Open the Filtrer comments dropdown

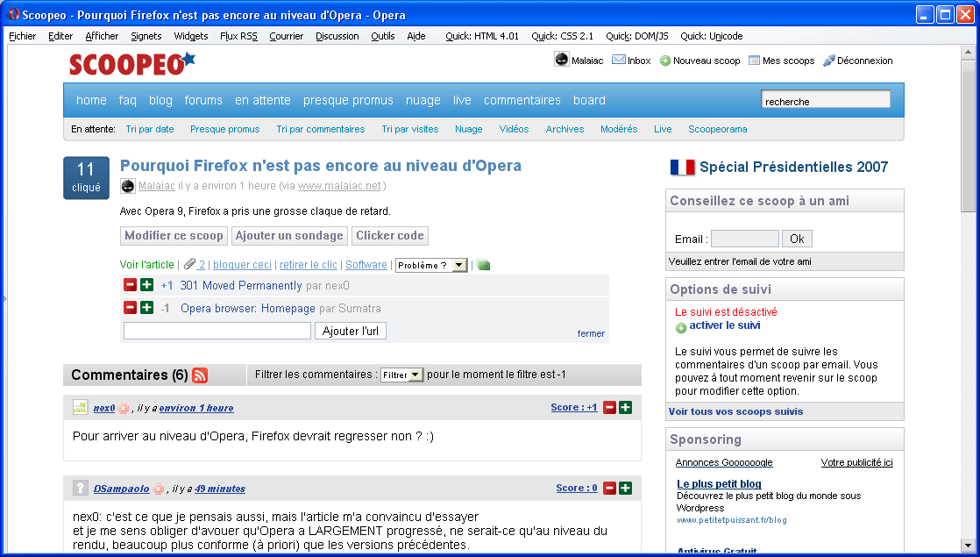point(401,375)
